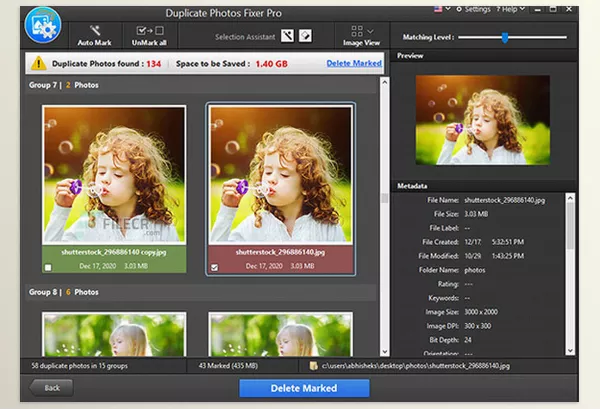Click the Selection Assistant eraser icon
This screenshot has width=600, height=409.
point(305,36)
